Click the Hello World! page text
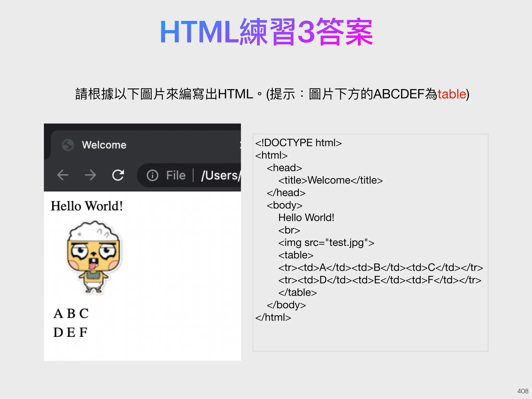The width and height of the screenshot is (532, 399). pyautogui.click(x=87, y=206)
